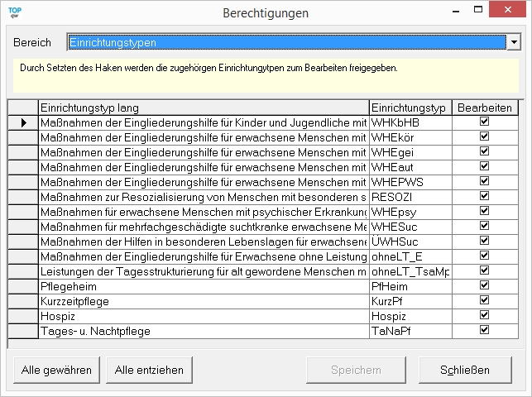532x397 pixels.
Task: Open the Bereich dropdown arrow
Action: click(x=514, y=42)
